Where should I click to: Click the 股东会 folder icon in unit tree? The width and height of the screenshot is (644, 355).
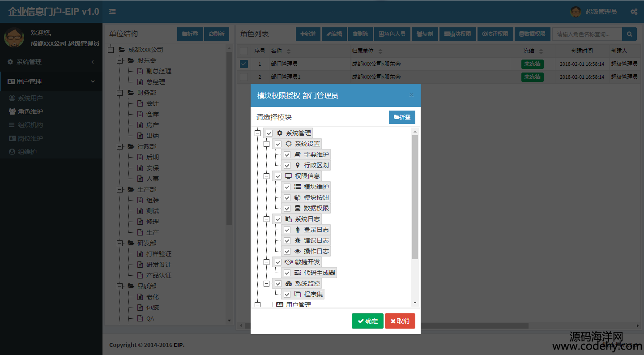point(131,60)
